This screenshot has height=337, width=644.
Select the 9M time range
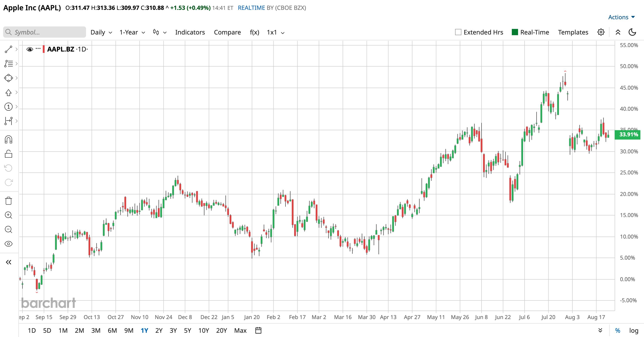pyautogui.click(x=129, y=331)
